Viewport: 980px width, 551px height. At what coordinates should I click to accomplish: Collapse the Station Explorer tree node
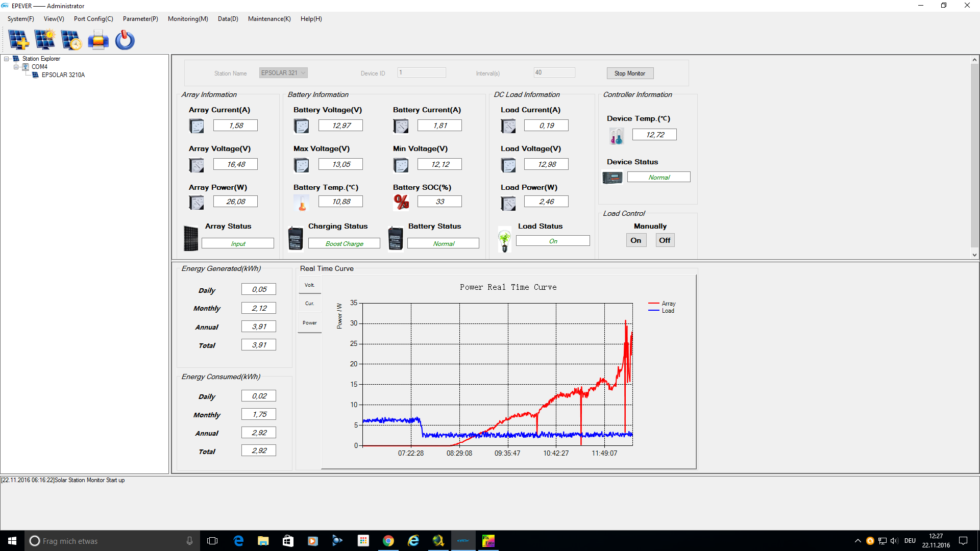coord(7,59)
